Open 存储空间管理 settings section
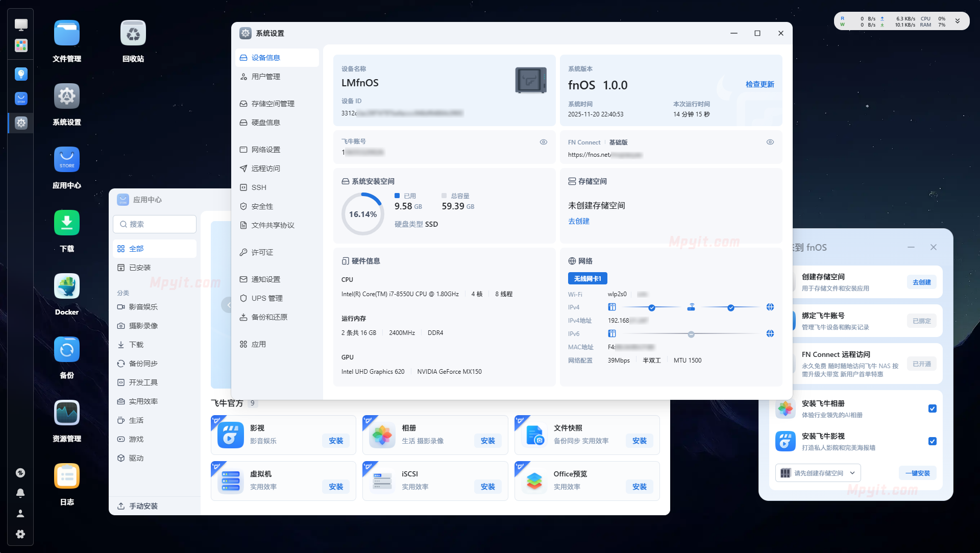Screen dimensions: 980x553 [x=277, y=104]
